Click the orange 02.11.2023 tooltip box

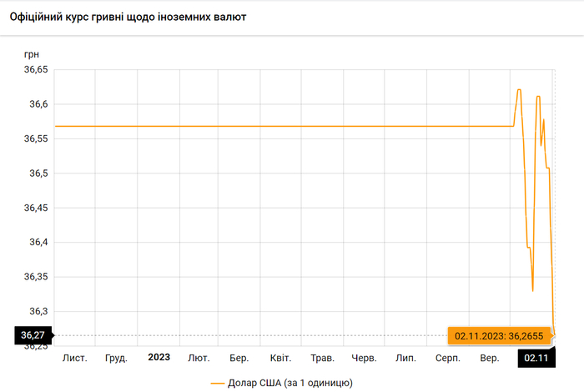click(499, 335)
